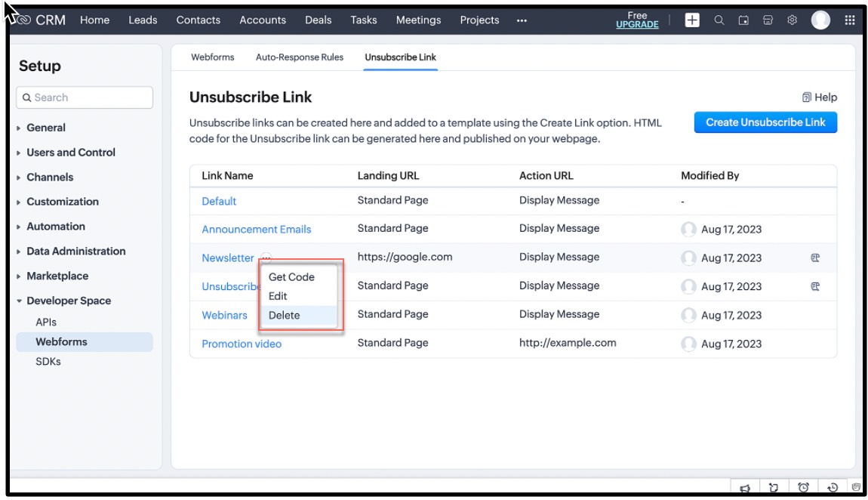Select Get Code in the context menu
This screenshot has width=868, height=500.
(x=291, y=277)
